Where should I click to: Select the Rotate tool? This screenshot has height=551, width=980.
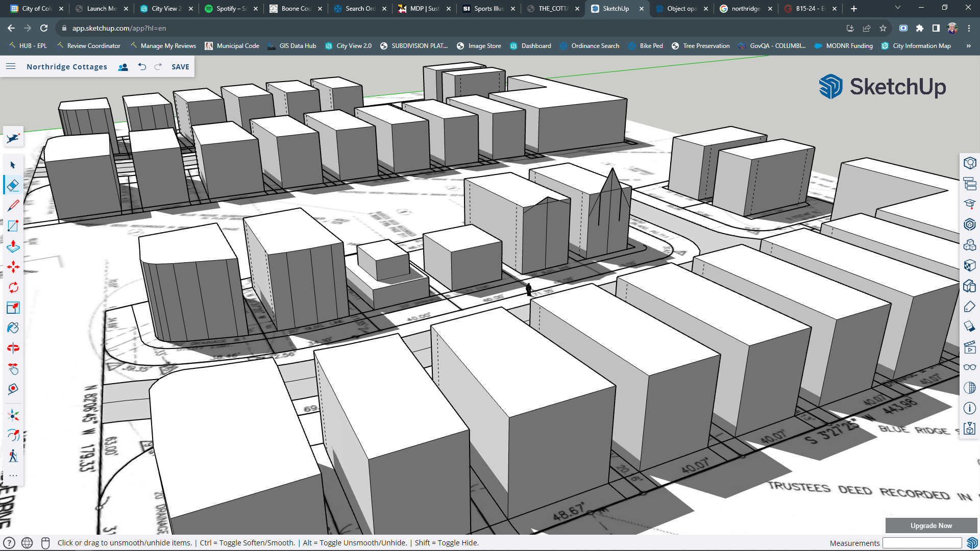(x=13, y=287)
